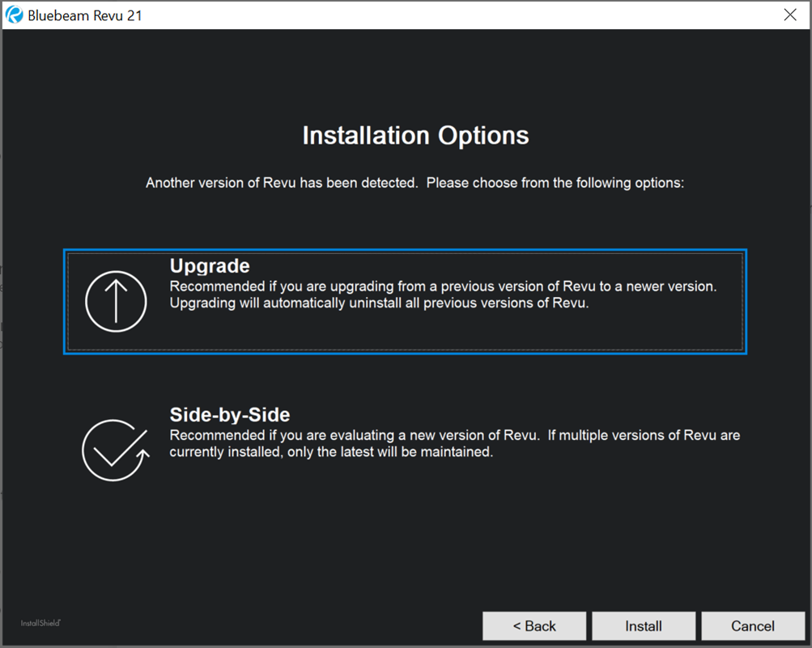Click 'Upgrading will automatically uninstall' sentence
Screen dimensions: 812x648
[x=378, y=303]
